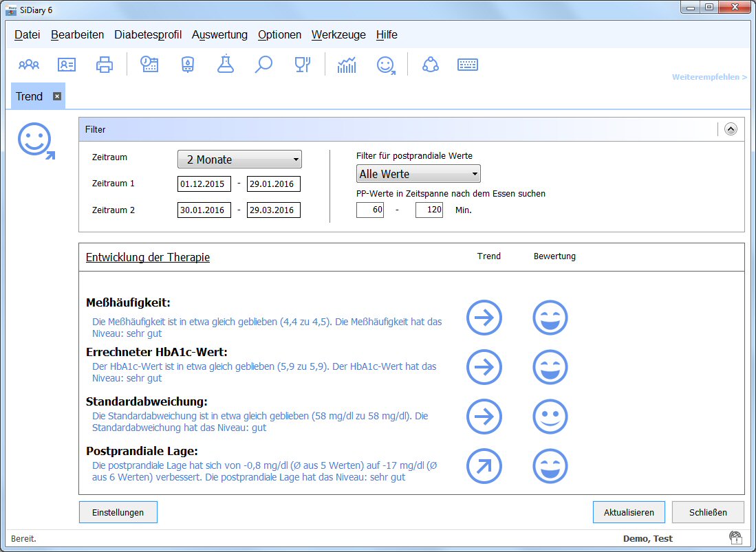Click the Zeitraum 1 start date field
This screenshot has width=756, height=552.
point(204,184)
